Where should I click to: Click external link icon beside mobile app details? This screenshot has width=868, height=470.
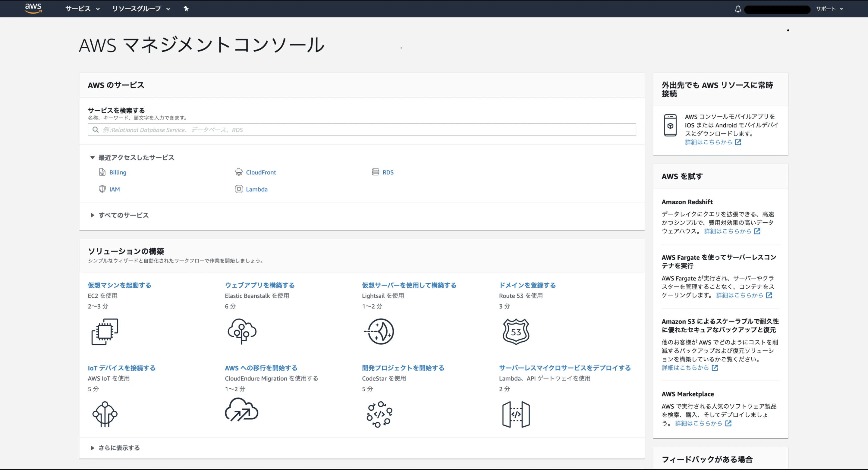click(x=738, y=142)
